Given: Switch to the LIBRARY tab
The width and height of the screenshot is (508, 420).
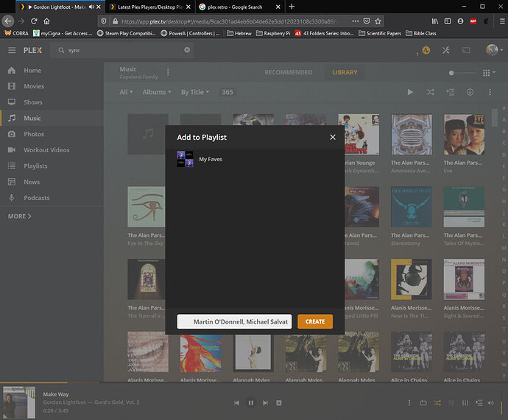Looking at the screenshot, I should [345, 73].
